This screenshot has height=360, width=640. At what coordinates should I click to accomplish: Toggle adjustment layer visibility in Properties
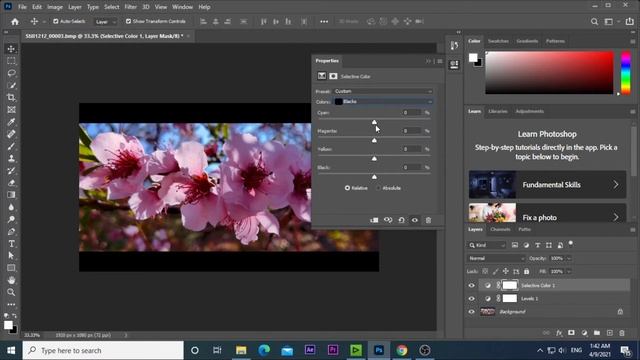click(x=415, y=220)
